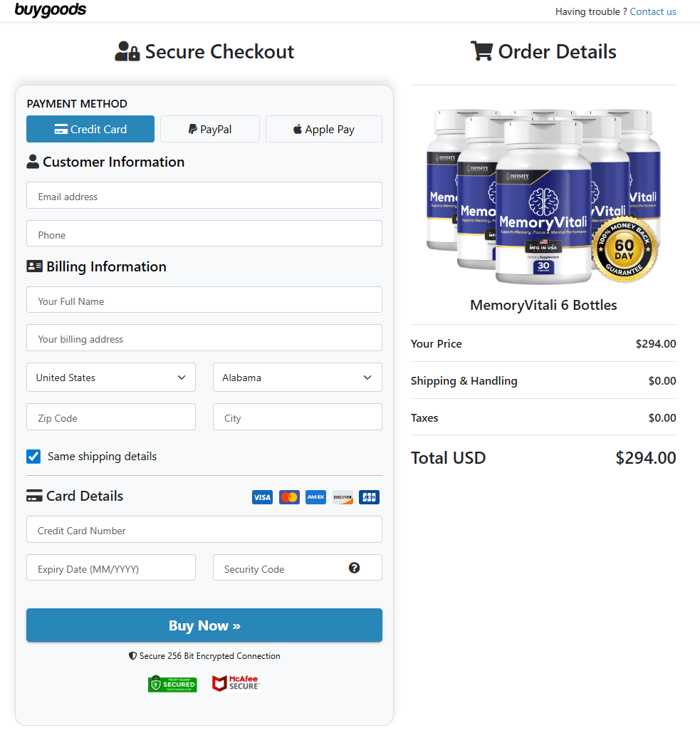This screenshot has height=733, width=700.
Task: View the MemoryVitali 6 Bottles product image
Action: 543,197
